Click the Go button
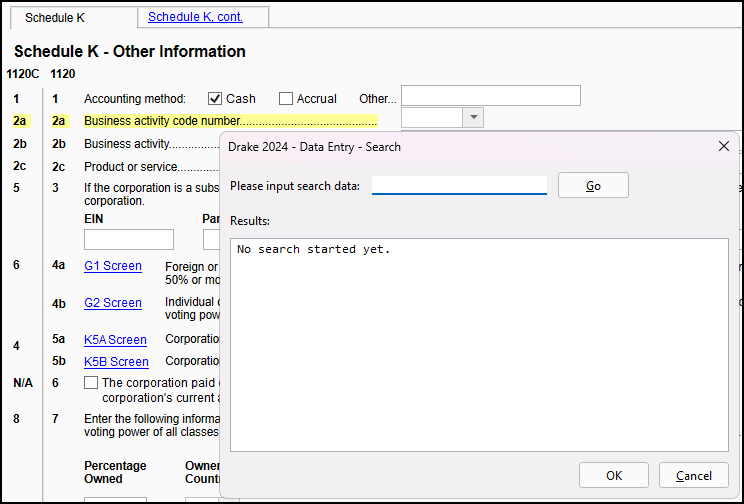Viewport: 744px width, 504px height. (x=593, y=185)
